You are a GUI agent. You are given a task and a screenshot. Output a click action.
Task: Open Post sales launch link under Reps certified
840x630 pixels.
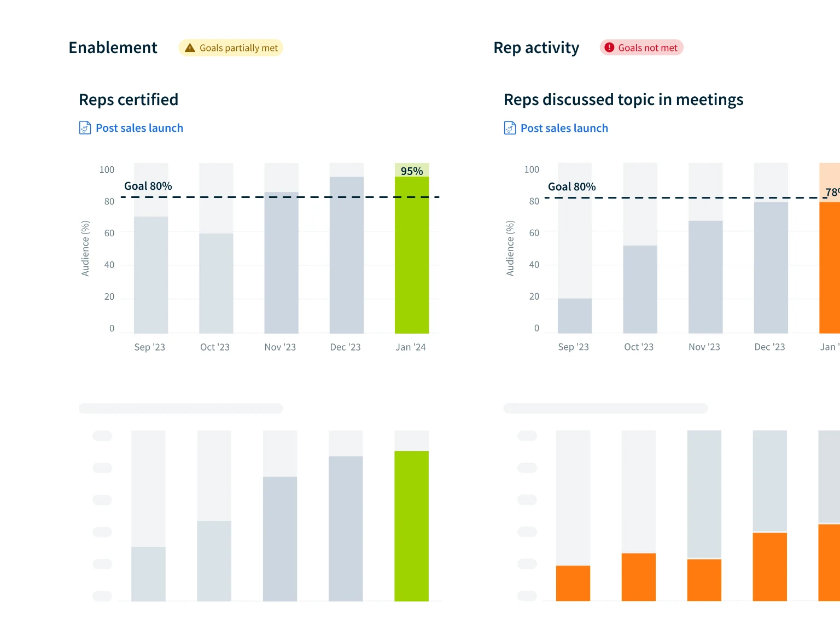click(139, 128)
